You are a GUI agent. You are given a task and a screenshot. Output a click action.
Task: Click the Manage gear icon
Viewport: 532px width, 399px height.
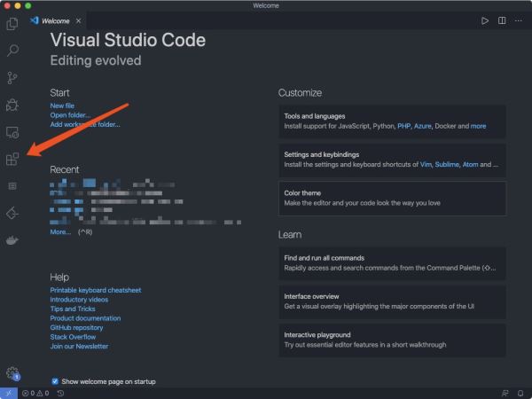tap(12, 373)
